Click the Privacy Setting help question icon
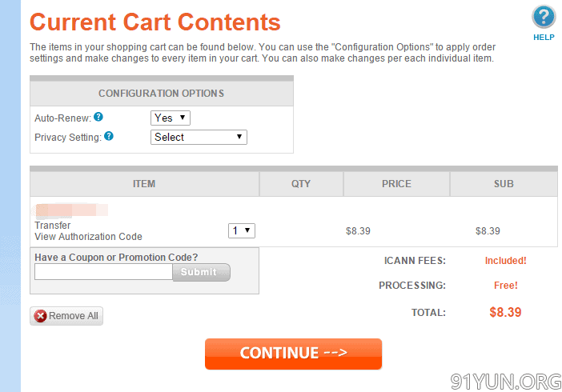 pos(109,136)
